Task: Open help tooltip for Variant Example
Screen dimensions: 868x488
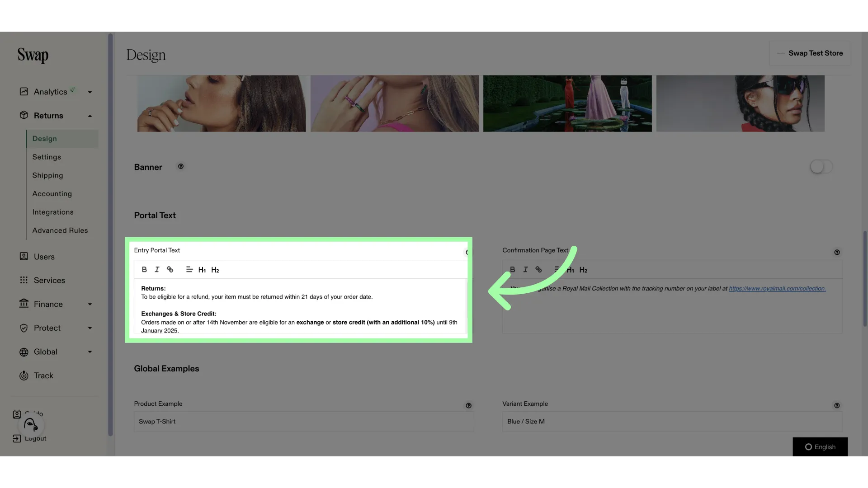Action: 837,405
